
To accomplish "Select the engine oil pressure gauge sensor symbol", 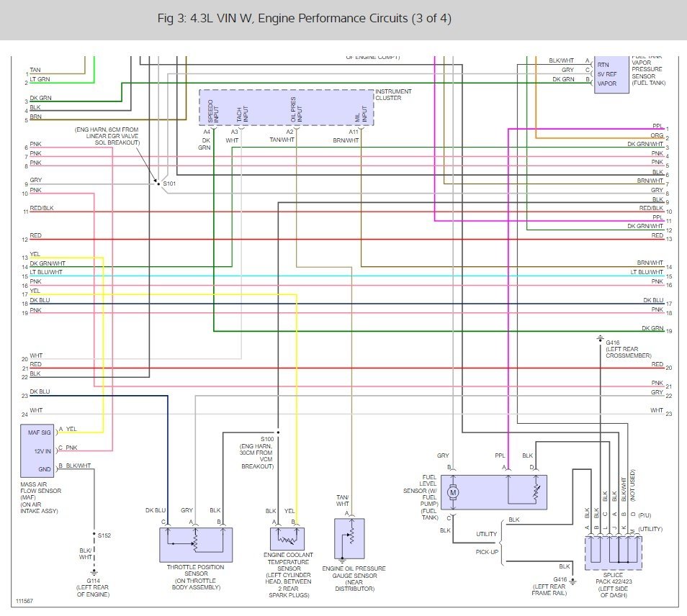I will pos(349,538).
